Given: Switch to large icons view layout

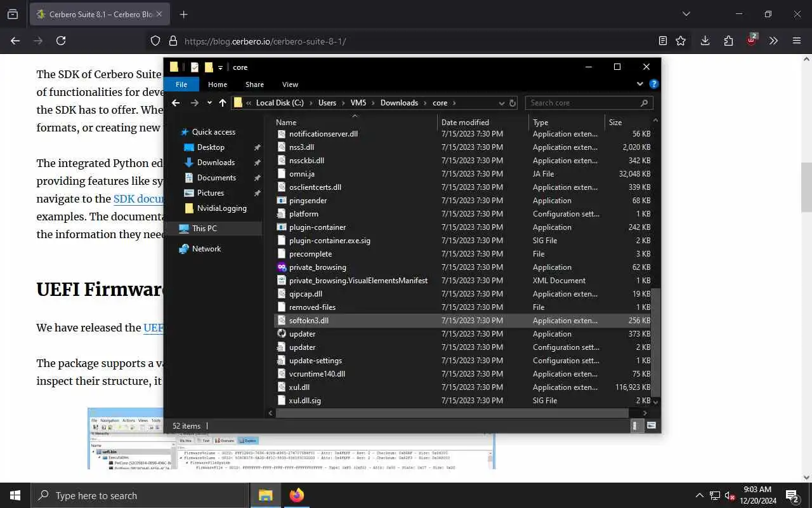Looking at the screenshot, I should pyautogui.click(x=651, y=426).
